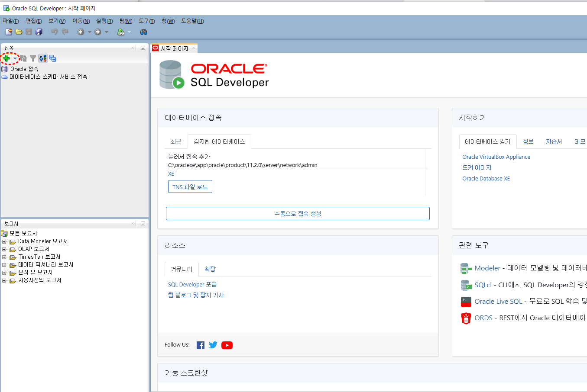Screen dimensions: 587x392
Task: Open the 편집(E) menu
Action: [x=34, y=21]
